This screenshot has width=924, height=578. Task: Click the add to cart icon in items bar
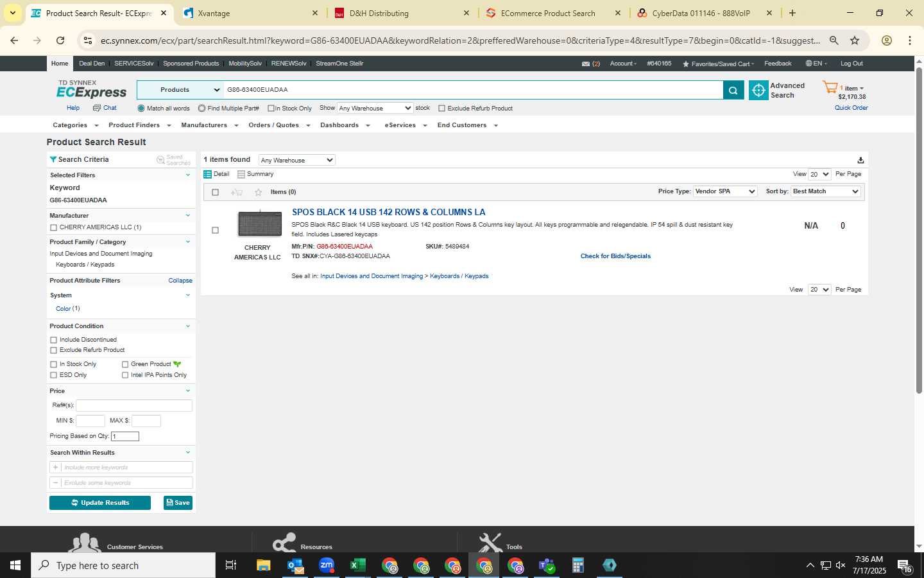pos(237,192)
